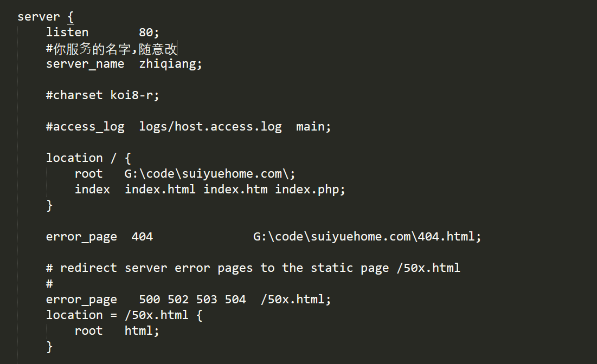Click the server_name directive
Viewport: 597px width, 364px height.
(x=85, y=64)
